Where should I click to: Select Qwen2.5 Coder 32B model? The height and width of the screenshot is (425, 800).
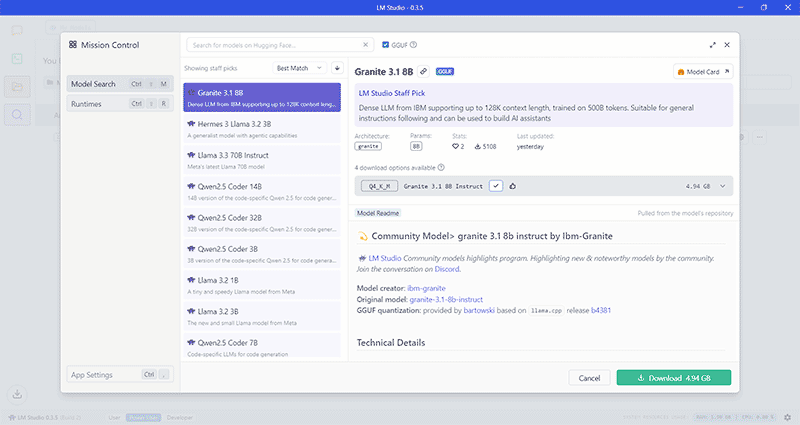(262, 222)
